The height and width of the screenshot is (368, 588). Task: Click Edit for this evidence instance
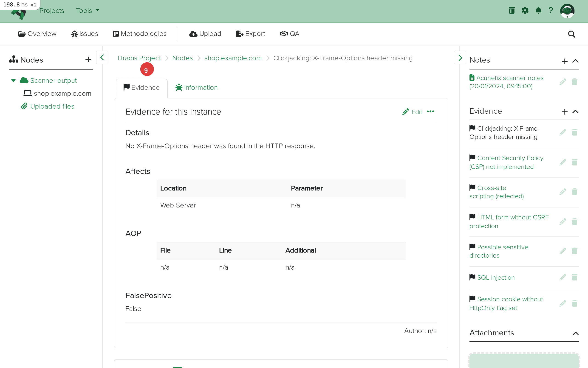click(x=412, y=112)
